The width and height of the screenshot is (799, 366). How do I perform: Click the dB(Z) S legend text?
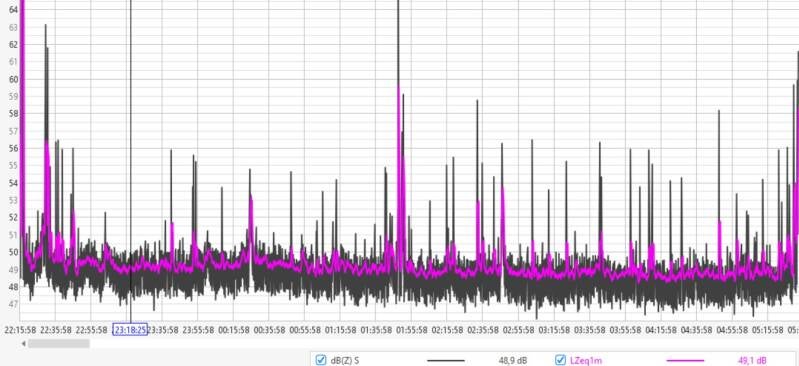(345, 361)
